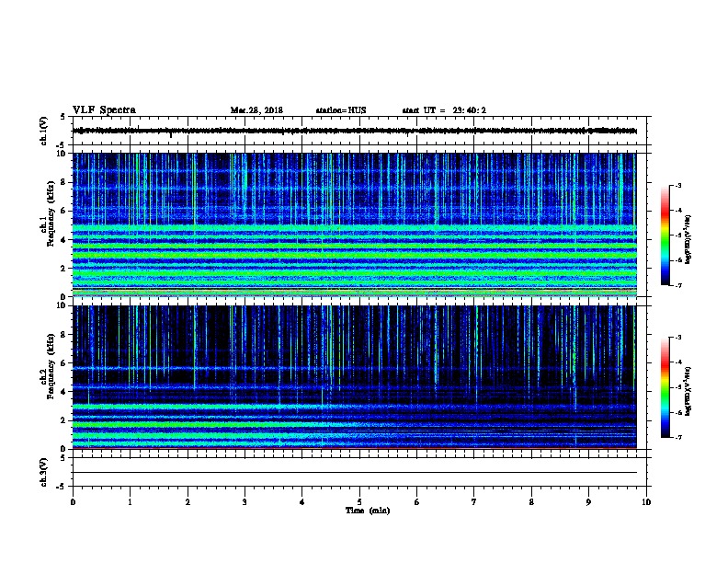Click the '6' kHz tick on ch.2 spectrogram
Screen dimensions: 728x563
click(63, 363)
